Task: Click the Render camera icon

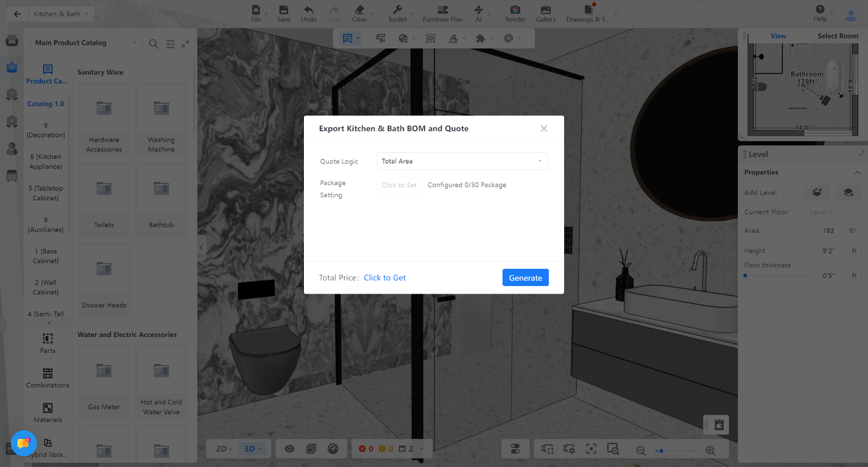Action: coord(515,10)
